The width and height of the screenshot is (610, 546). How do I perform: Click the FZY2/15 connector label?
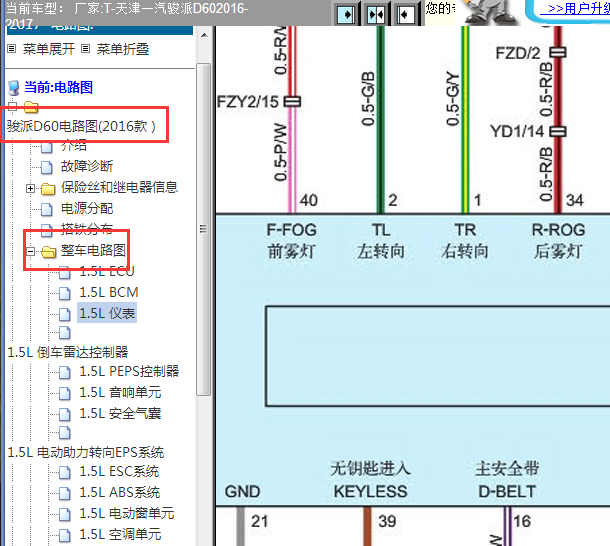point(248,102)
